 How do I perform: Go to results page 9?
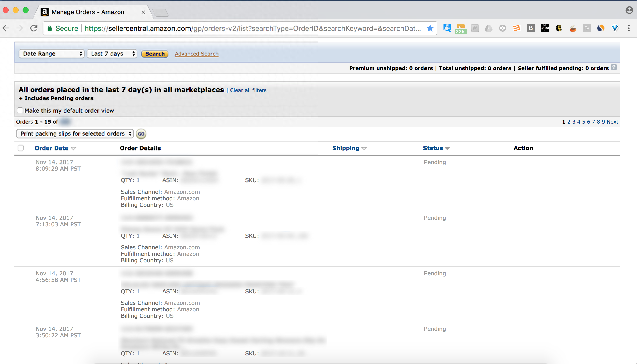[603, 122]
